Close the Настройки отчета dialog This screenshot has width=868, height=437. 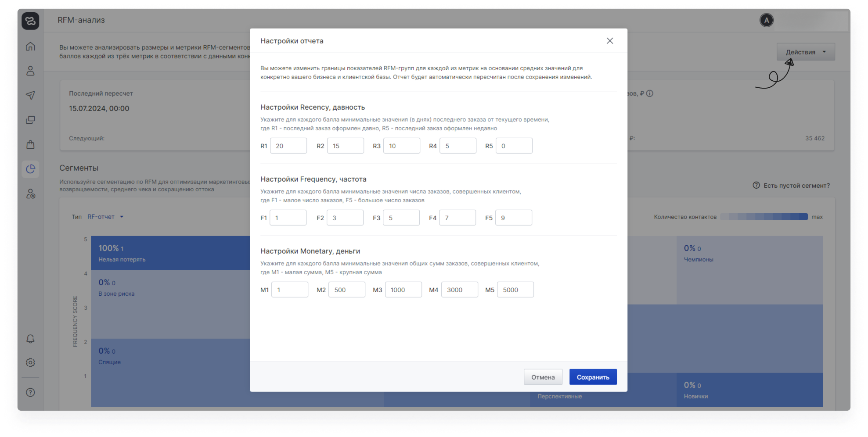610,41
